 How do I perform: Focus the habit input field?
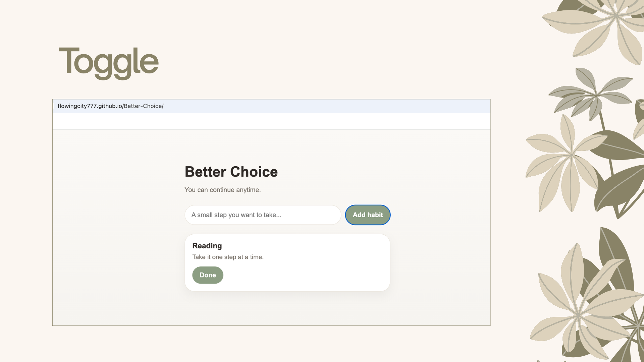point(263,215)
